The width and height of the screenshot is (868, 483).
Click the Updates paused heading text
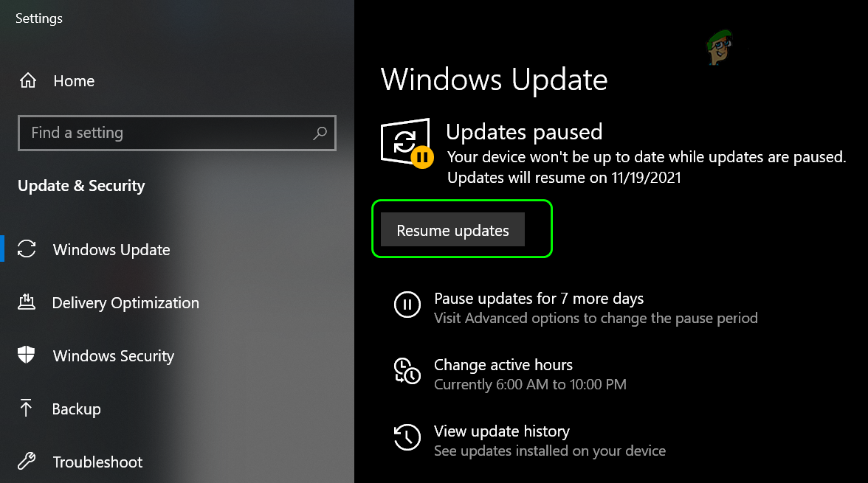click(x=524, y=132)
